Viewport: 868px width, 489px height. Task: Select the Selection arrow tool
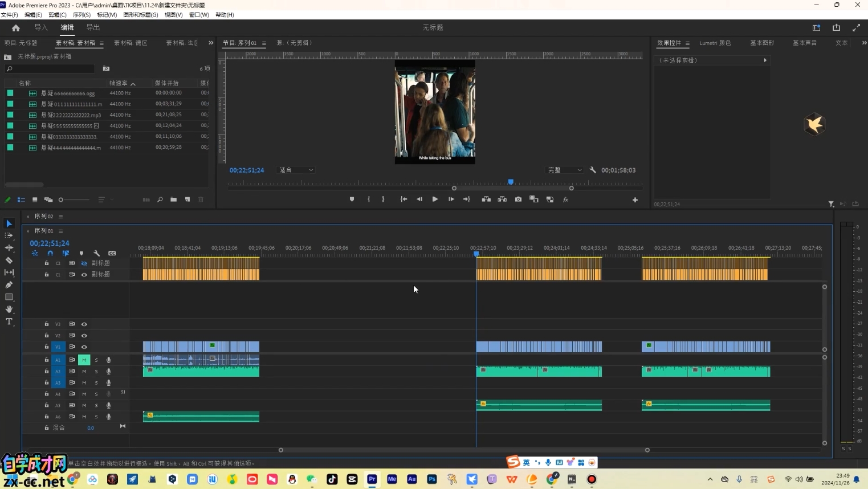click(x=9, y=223)
